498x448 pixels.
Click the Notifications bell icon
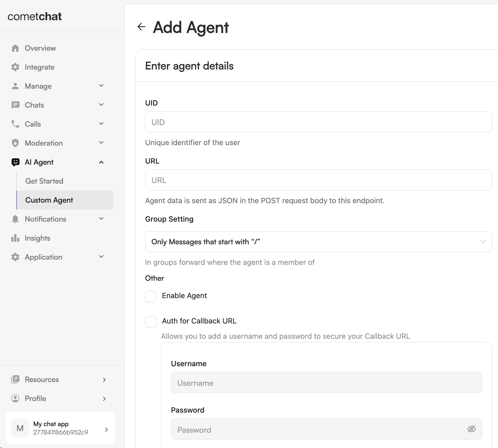click(15, 219)
